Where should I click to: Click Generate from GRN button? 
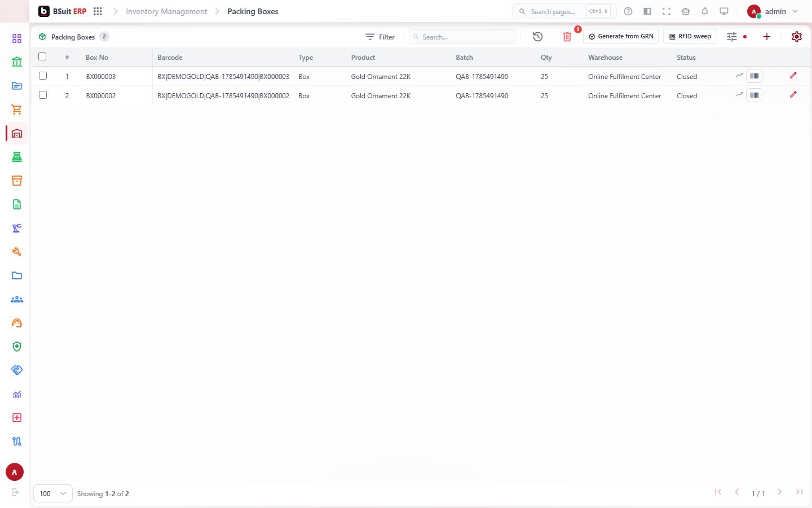click(621, 37)
